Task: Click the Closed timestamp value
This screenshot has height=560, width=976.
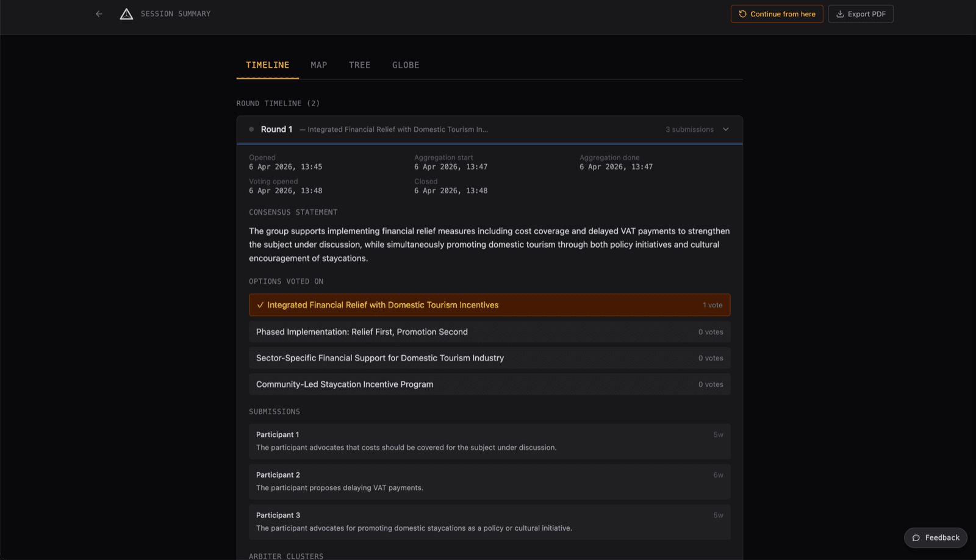Action: click(x=451, y=190)
